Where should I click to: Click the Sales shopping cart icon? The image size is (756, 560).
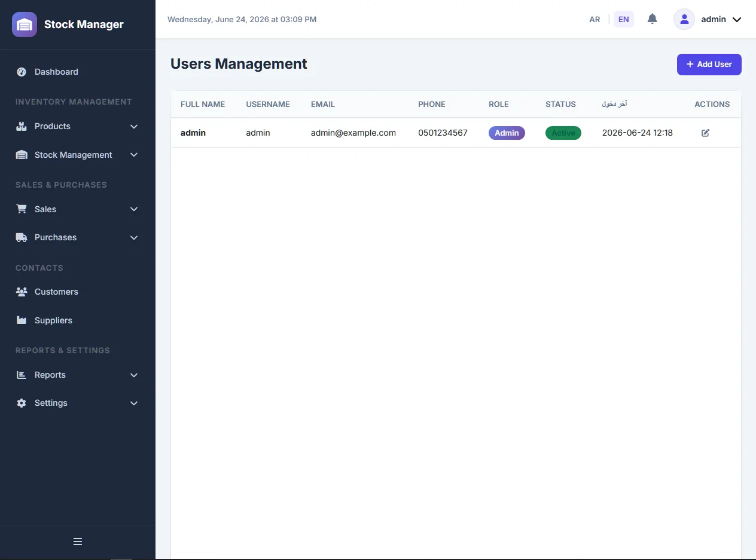coord(22,209)
